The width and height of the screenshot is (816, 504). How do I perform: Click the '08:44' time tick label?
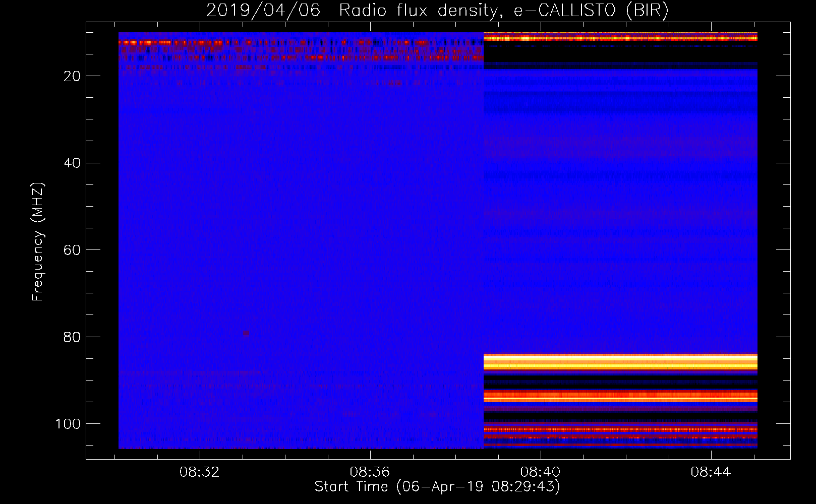pos(711,472)
